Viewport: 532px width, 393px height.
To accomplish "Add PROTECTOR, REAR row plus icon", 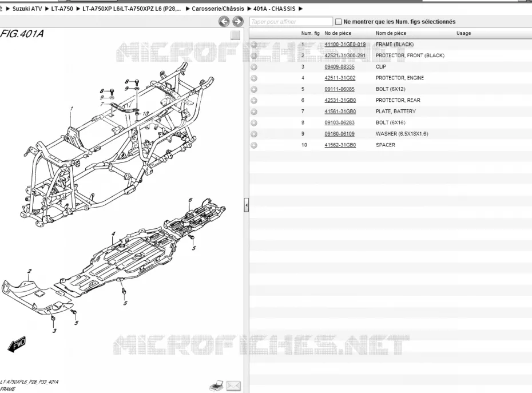I will click(254, 101).
